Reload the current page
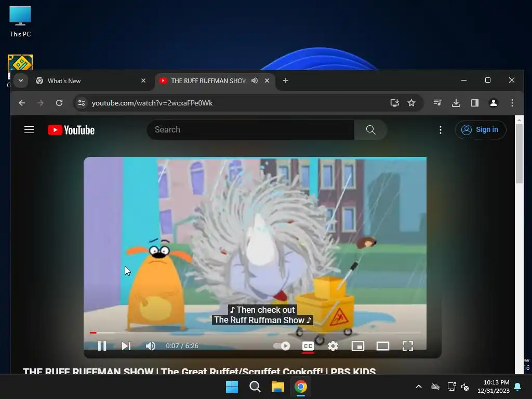 [59, 103]
